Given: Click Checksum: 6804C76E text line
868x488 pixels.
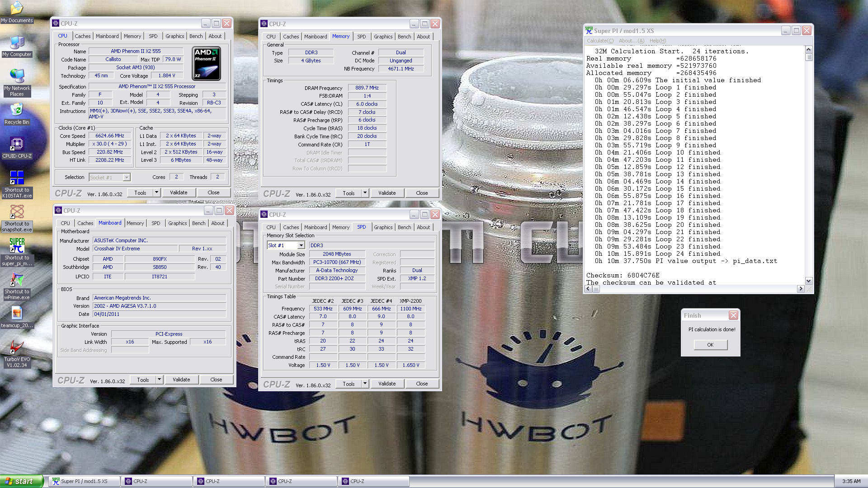Looking at the screenshot, I should (623, 275).
